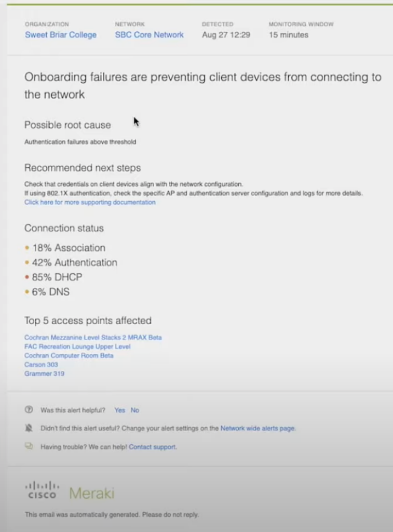
Task: Open the Sweet Briar College organization link
Action: (x=61, y=35)
